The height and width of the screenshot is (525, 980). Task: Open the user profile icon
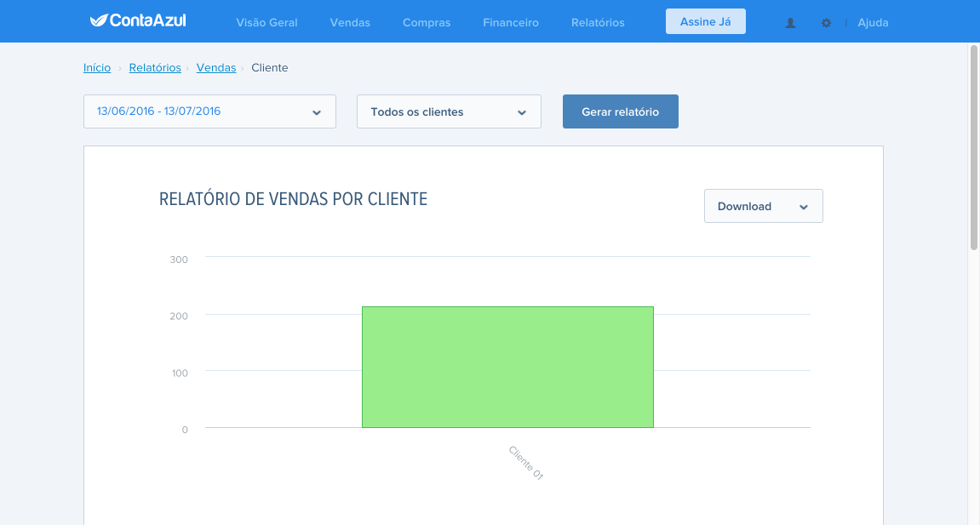[790, 22]
